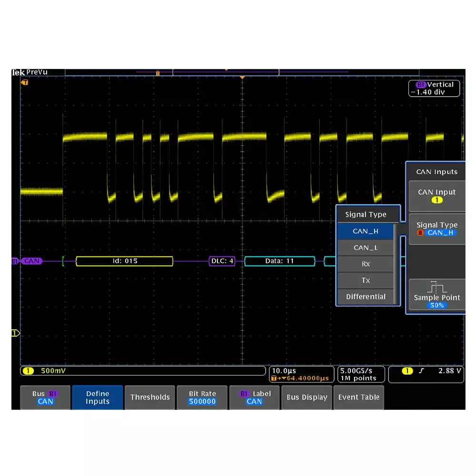Open the Thresholds menu button
The height and width of the screenshot is (476, 476).
150,397
